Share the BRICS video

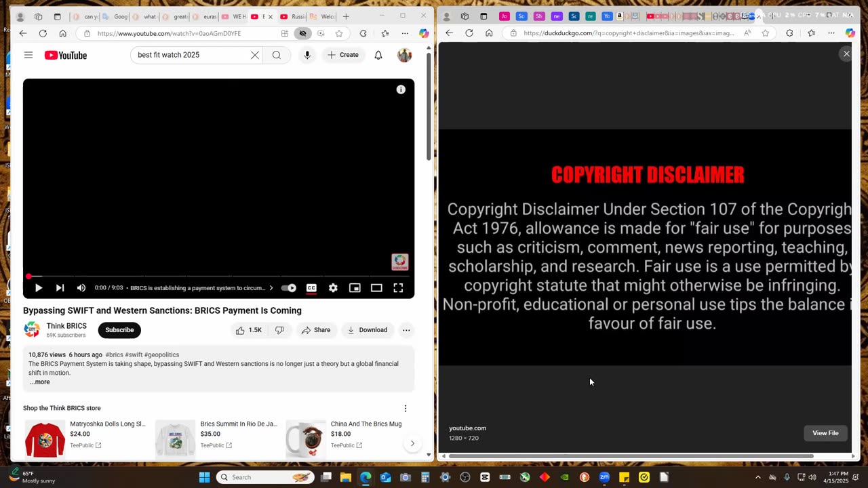pyautogui.click(x=316, y=330)
